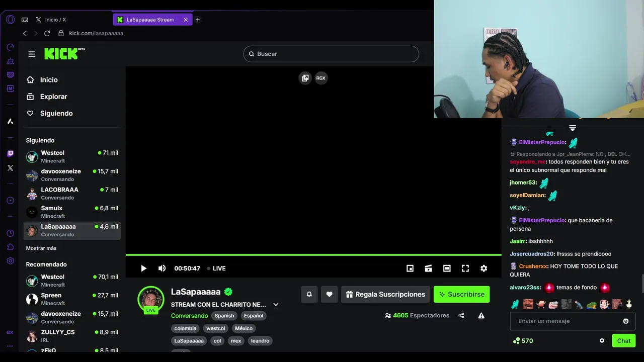Open a new browser tab
This screenshot has height=362, width=644.
[x=198, y=20]
